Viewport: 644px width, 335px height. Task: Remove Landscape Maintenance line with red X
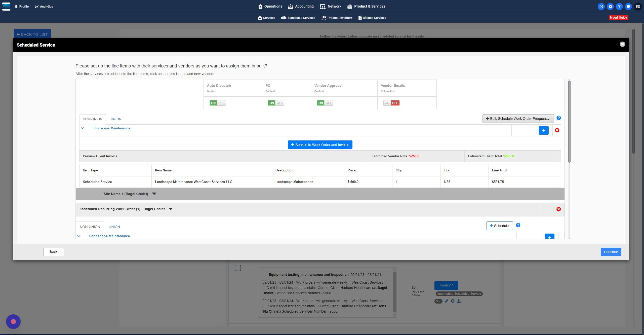pyautogui.click(x=557, y=130)
